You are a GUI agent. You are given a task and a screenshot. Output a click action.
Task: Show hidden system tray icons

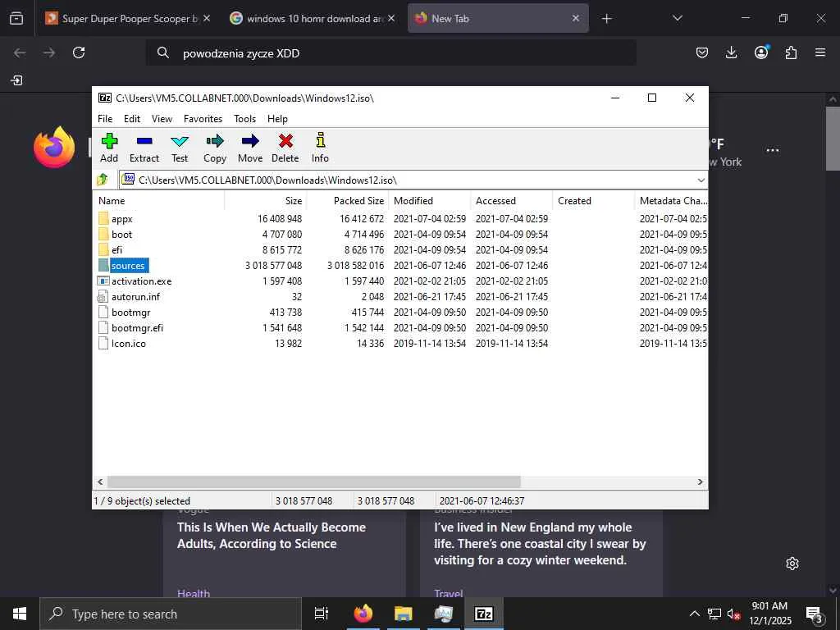(694, 614)
